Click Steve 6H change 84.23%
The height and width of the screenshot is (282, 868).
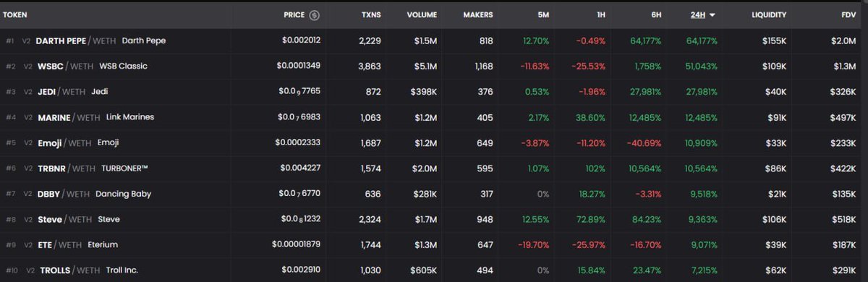(x=647, y=219)
